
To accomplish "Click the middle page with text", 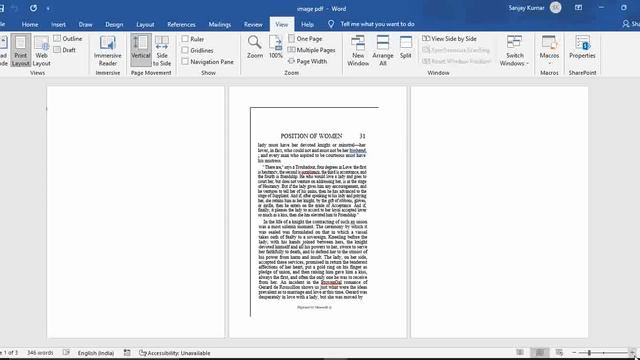I will pyautogui.click(x=318, y=212).
